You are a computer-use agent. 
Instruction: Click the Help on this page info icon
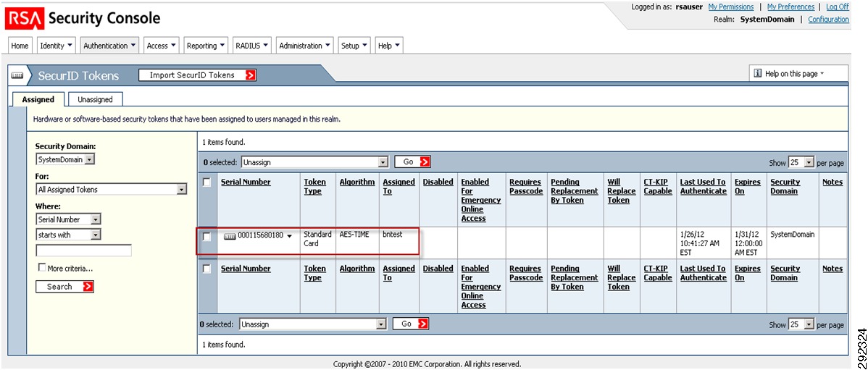pyautogui.click(x=759, y=74)
